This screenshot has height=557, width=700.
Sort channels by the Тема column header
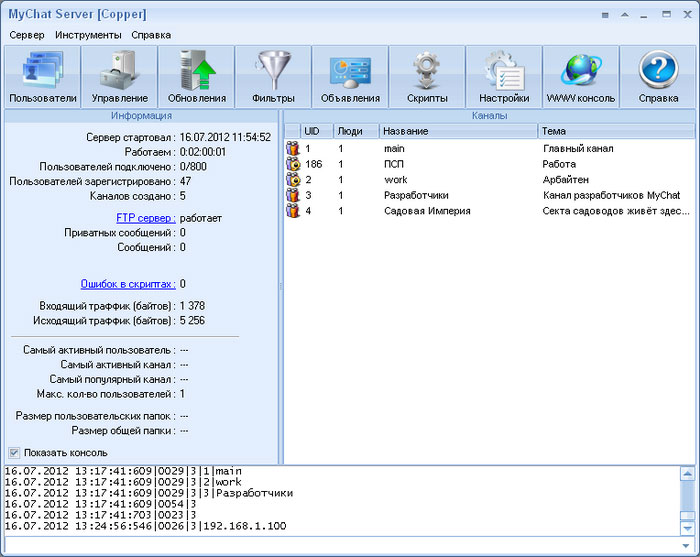tap(617, 131)
